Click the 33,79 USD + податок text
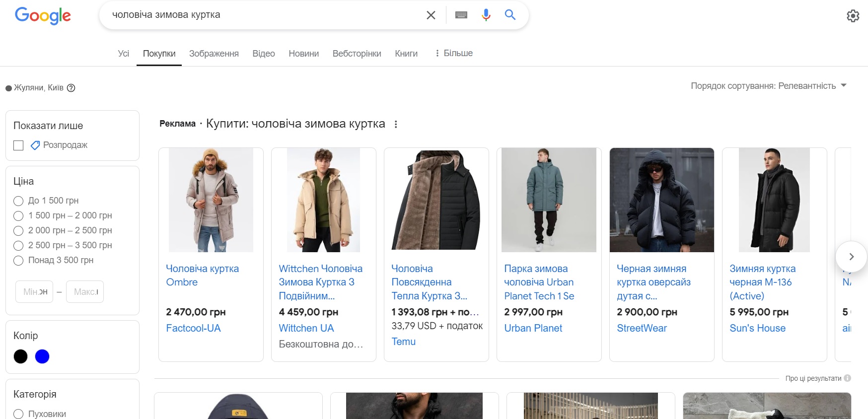 pos(437,326)
